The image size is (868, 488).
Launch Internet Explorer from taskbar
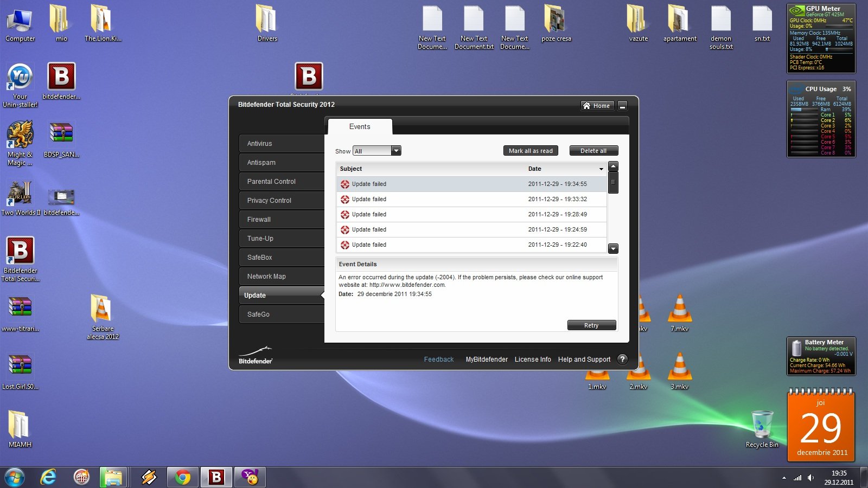[48, 477]
